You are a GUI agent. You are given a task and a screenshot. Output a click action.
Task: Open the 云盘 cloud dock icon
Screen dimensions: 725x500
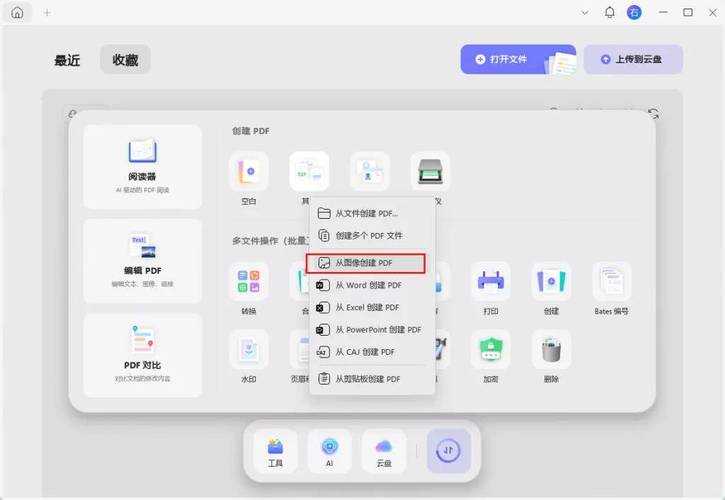[384, 450]
